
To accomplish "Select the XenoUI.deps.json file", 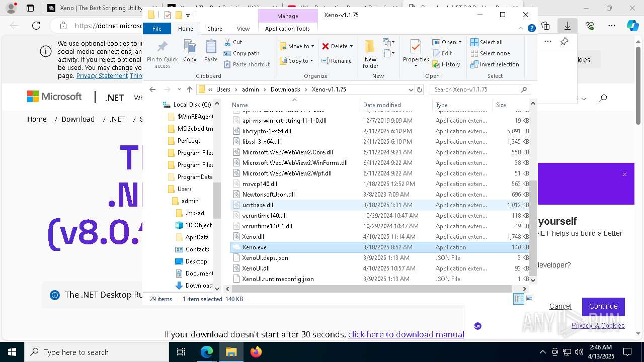I will click(x=265, y=258).
